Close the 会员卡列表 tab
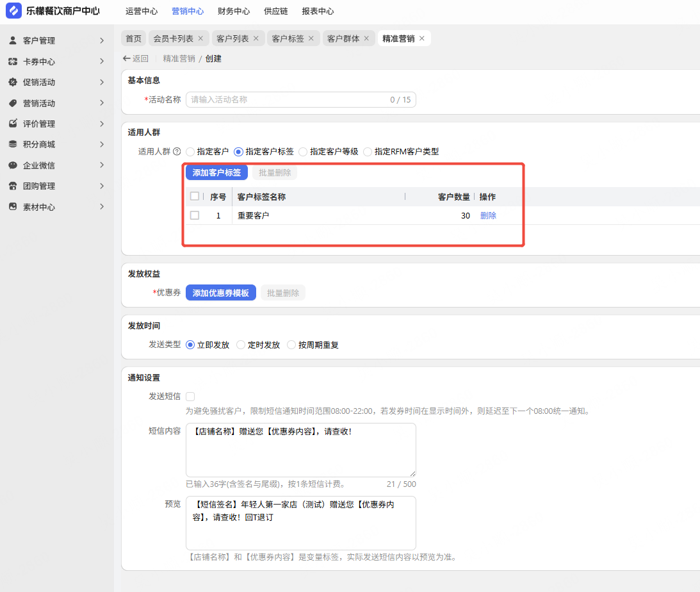This screenshot has height=592, width=700. (x=200, y=38)
